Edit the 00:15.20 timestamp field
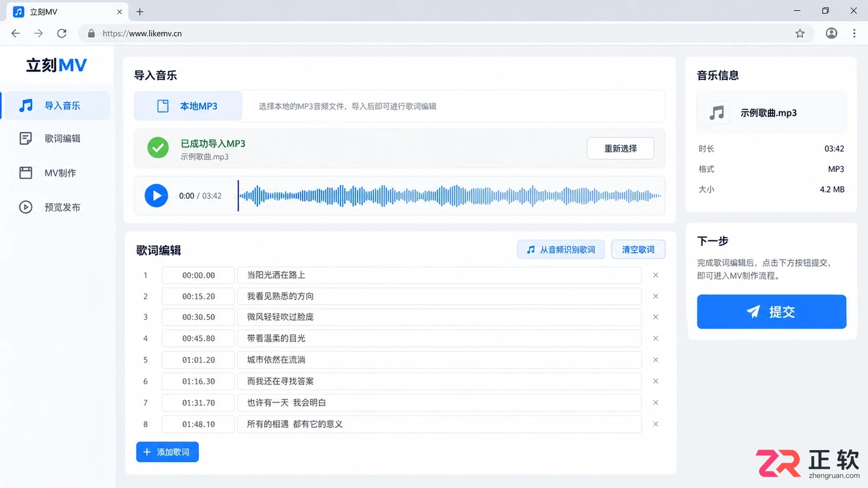The height and width of the screenshot is (488, 868). (198, 296)
